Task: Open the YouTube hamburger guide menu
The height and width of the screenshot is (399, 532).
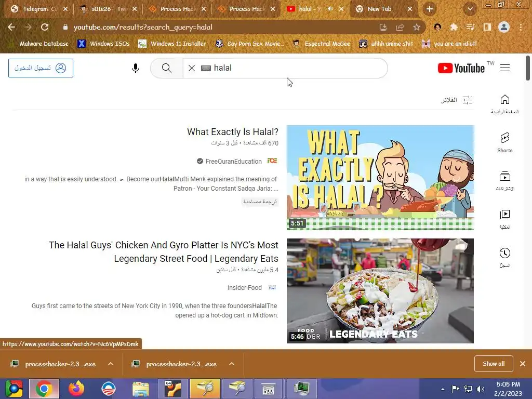Action: click(505, 68)
